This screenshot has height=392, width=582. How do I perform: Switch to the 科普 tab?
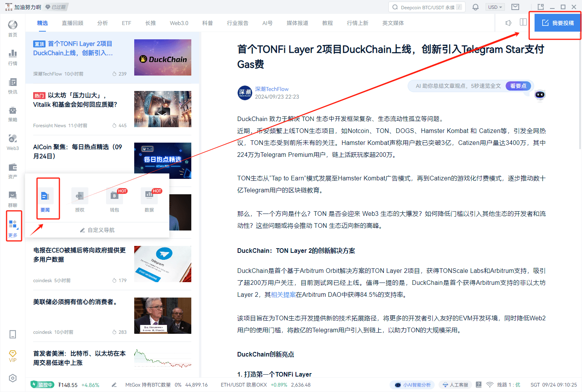(207, 23)
